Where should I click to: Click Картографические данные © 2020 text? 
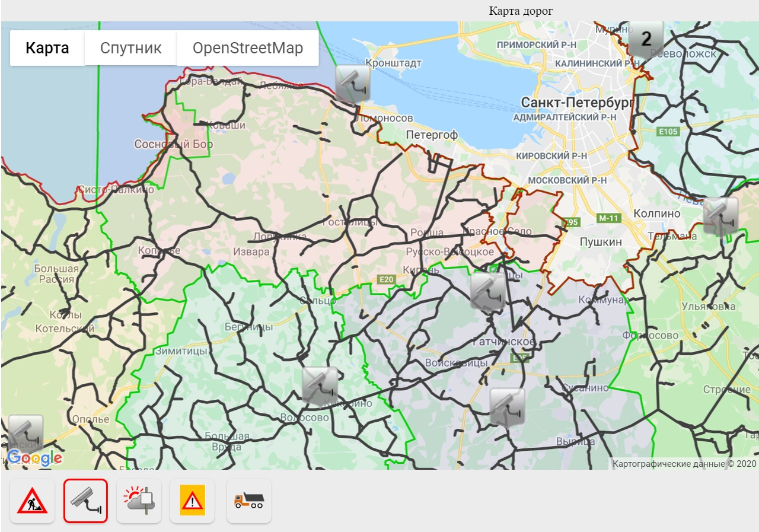(684, 463)
